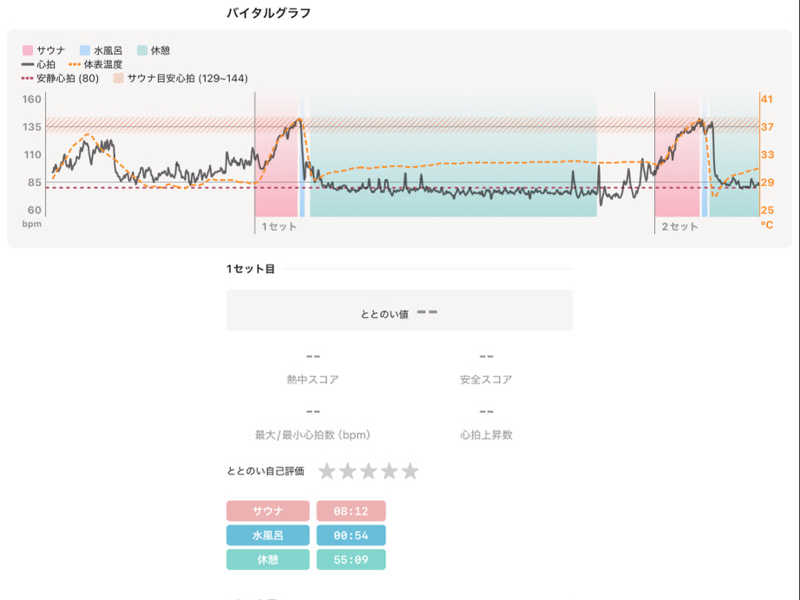
Task: Select the 水風呂 time 00:54 field
Action: (351, 535)
